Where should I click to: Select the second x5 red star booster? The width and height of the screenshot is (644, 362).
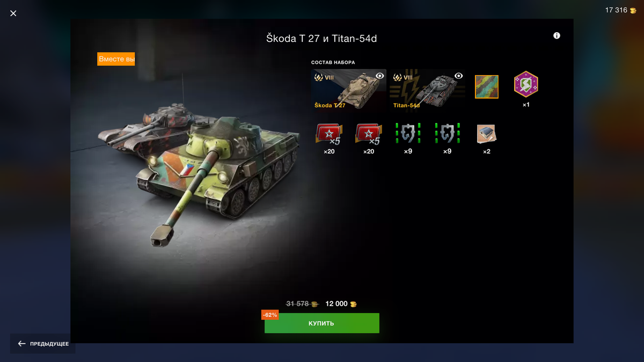coord(369,134)
